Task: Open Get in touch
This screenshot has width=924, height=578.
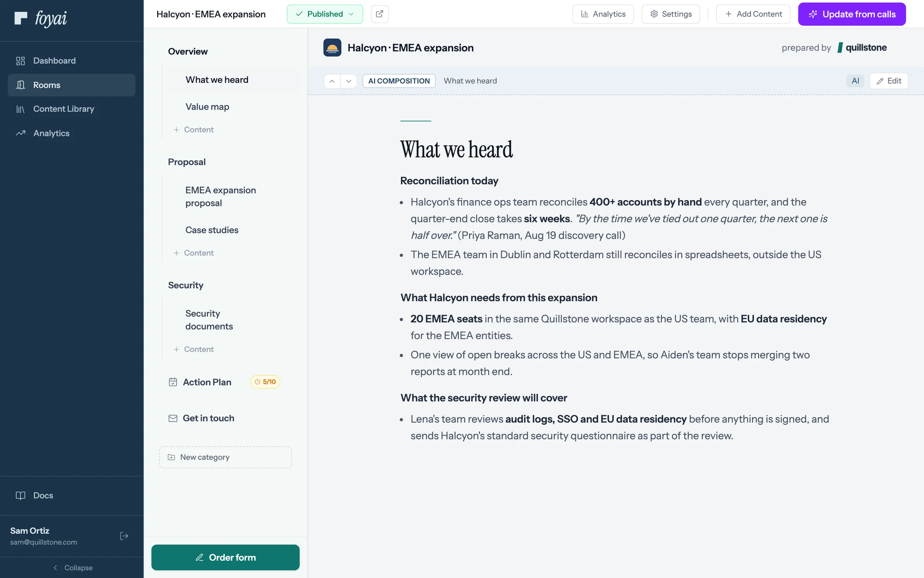Action: point(201,418)
